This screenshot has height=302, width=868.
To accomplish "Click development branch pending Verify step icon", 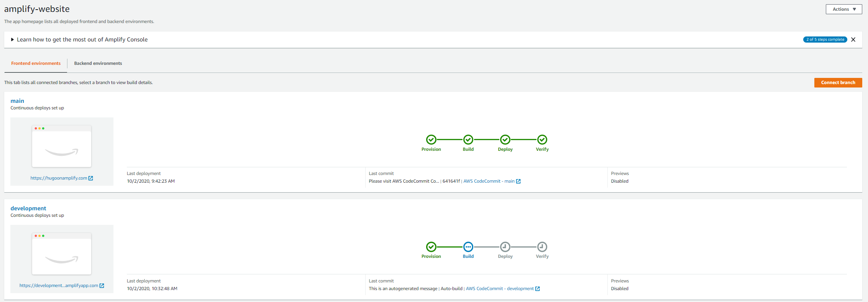I will pos(542,247).
